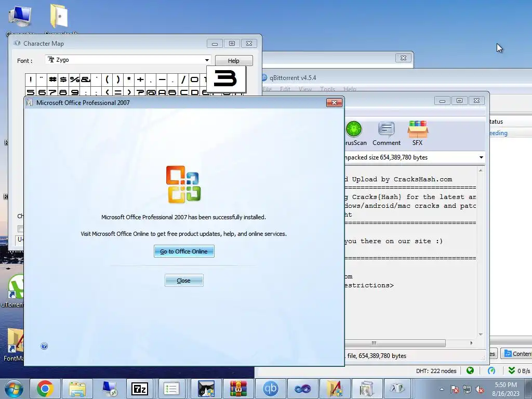532x399 pixels.
Task: Open the Help menu in qBittorrent
Action: 350,89
